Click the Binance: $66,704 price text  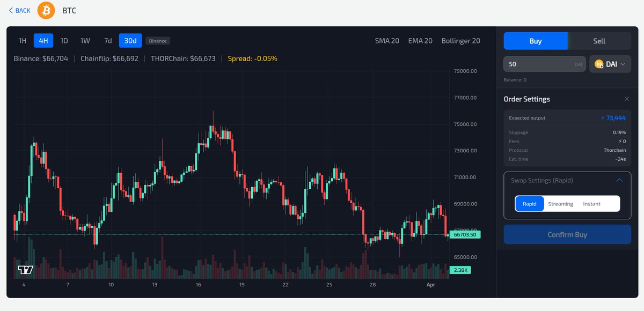[41, 58]
